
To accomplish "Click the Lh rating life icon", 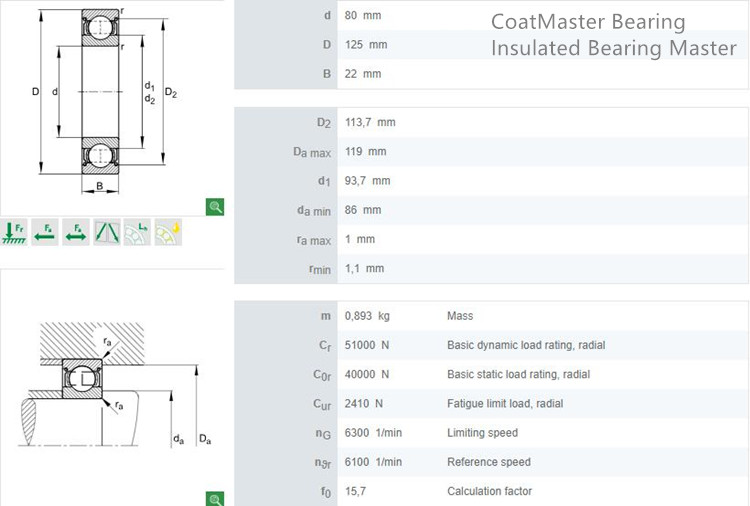I will (137, 232).
